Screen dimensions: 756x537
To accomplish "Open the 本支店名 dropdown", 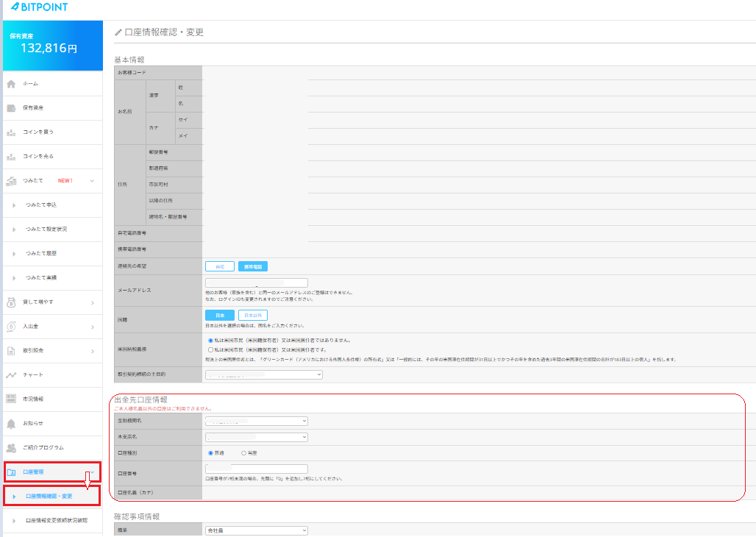I will pyautogui.click(x=257, y=437).
